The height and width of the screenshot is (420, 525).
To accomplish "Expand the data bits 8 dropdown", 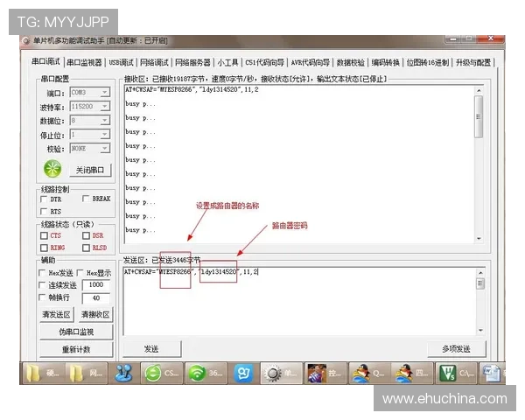I will point(105,120).
